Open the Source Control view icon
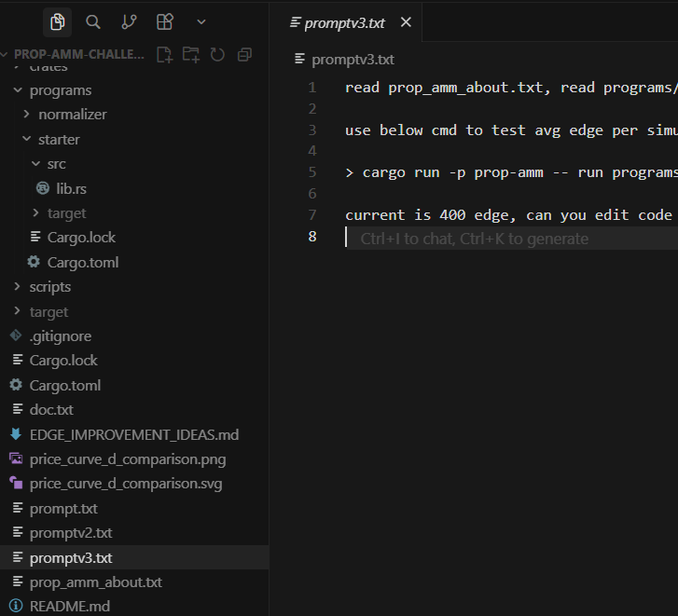This screenshot has height=616, width=678. tap(129, 21)
